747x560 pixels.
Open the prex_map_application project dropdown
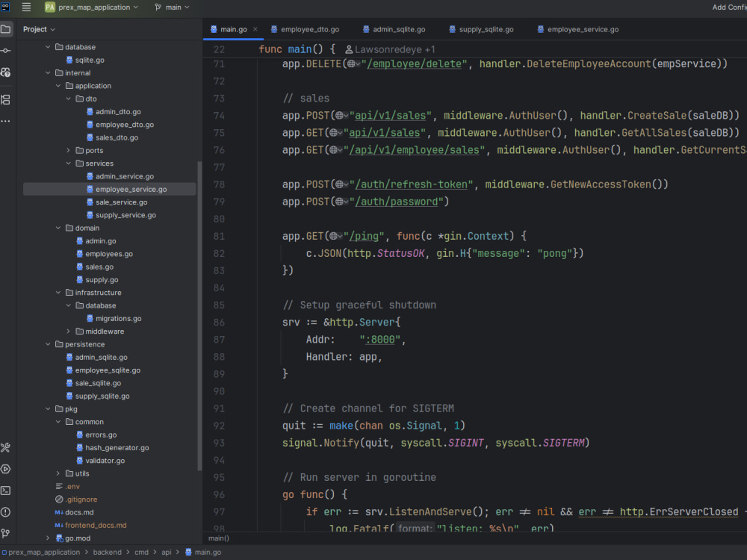point(98,7)
